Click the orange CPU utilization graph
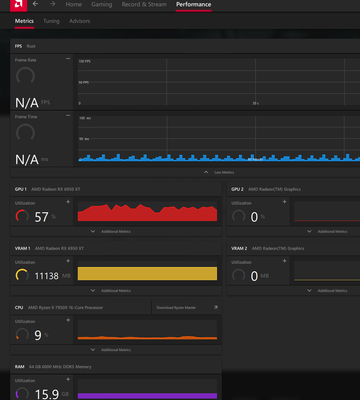Image resolution: width=360 pixels, height=400 pixels. coord(147,330)
